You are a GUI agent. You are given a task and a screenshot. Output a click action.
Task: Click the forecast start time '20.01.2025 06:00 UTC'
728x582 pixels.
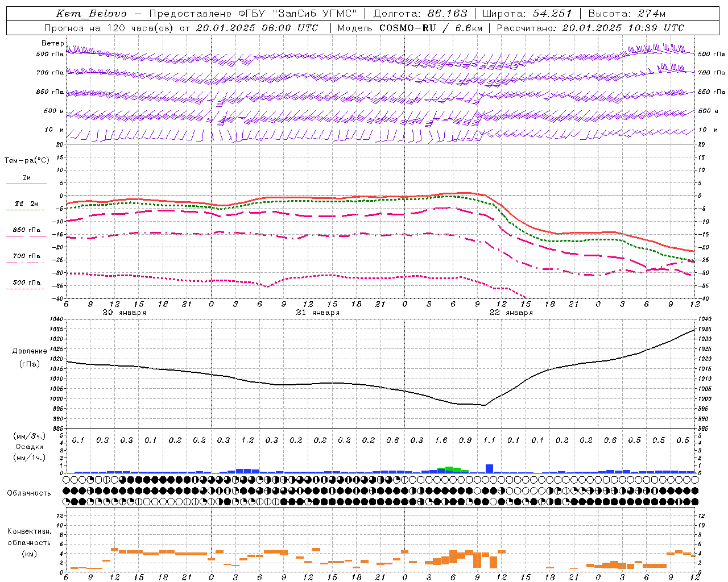tap(257, 28)
